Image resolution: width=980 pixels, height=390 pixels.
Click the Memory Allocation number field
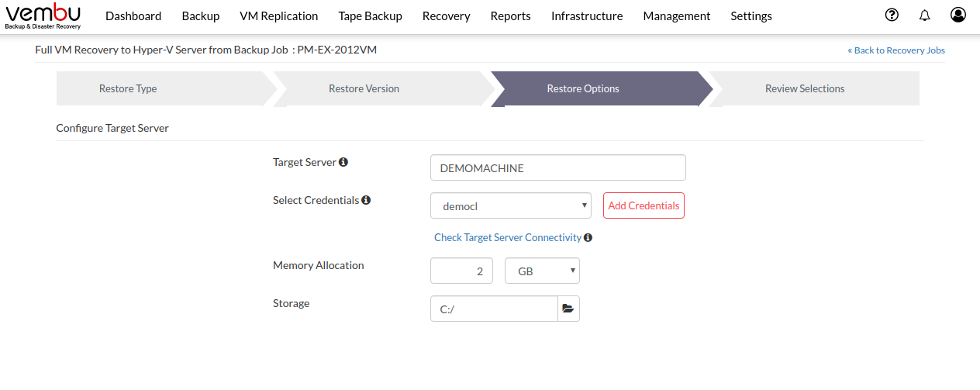pyautogui.click(x=461, y=271)
